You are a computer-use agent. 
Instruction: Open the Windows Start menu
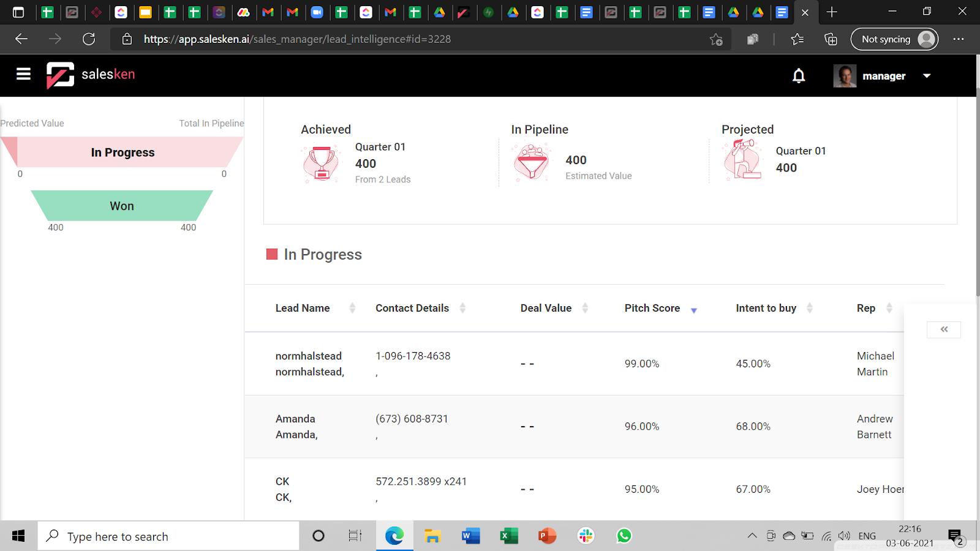pos(18,536)
